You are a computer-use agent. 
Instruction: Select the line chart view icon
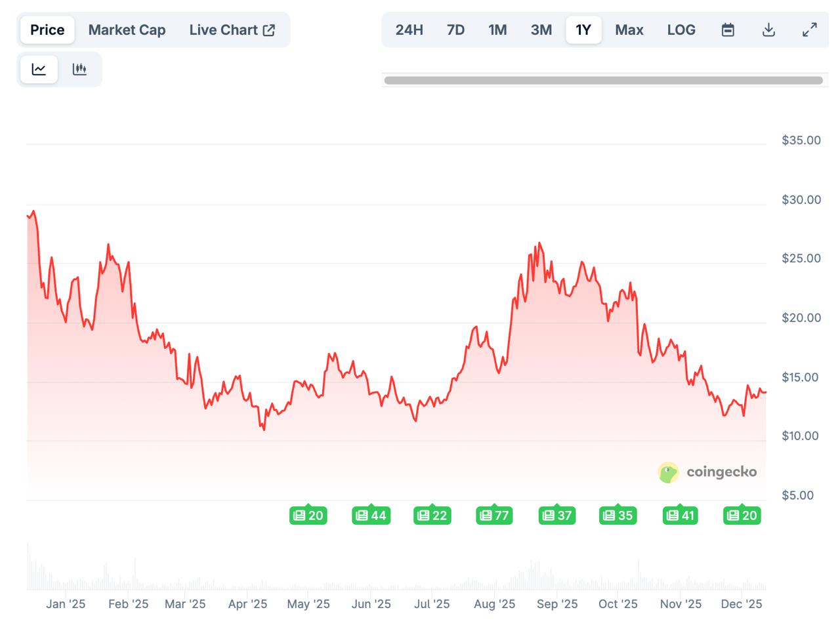39,69
